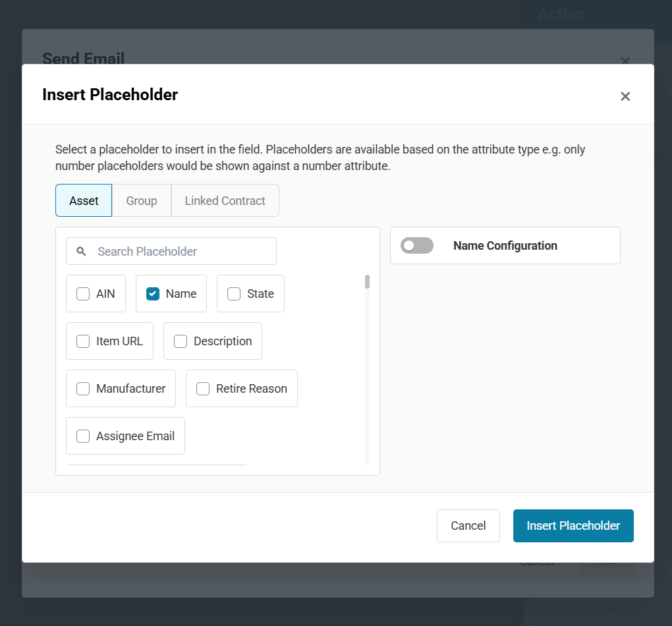
Task: Enable the Retire Reason checkbox
Action: coord(203,389)
